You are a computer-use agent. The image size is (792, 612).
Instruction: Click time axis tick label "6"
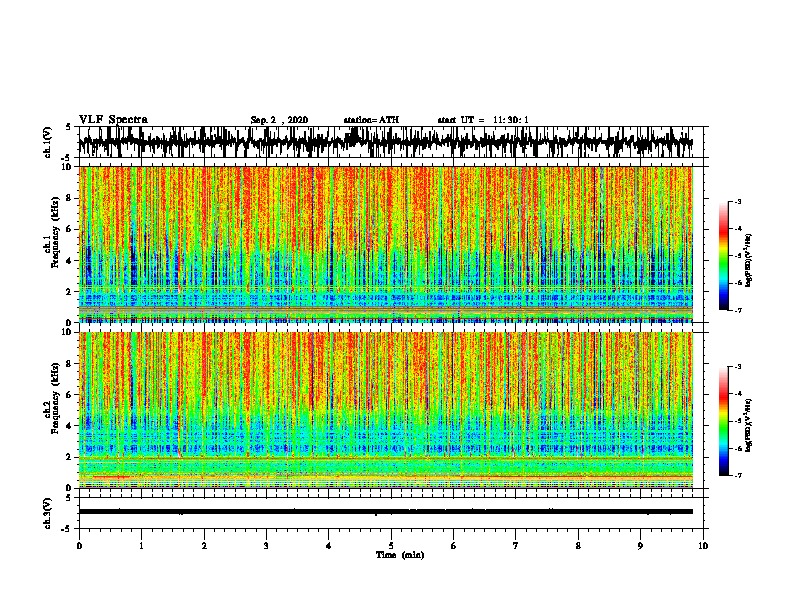tap(454, 546)
